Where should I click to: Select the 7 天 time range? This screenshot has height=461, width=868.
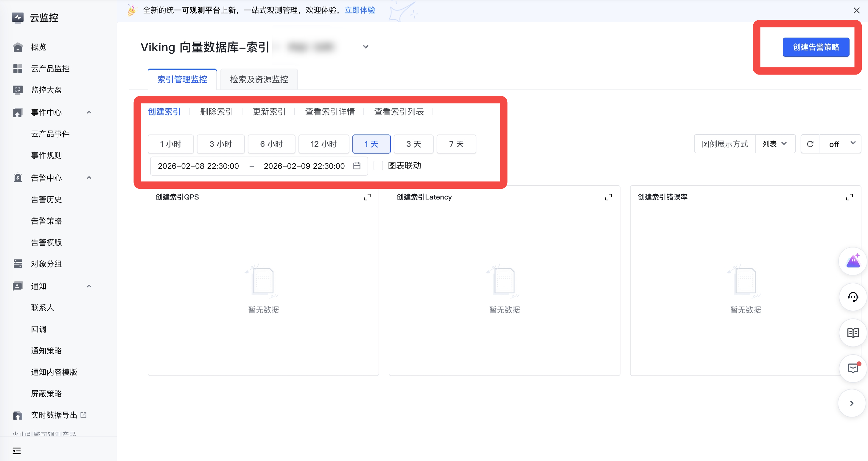click(x=456, y=144)
